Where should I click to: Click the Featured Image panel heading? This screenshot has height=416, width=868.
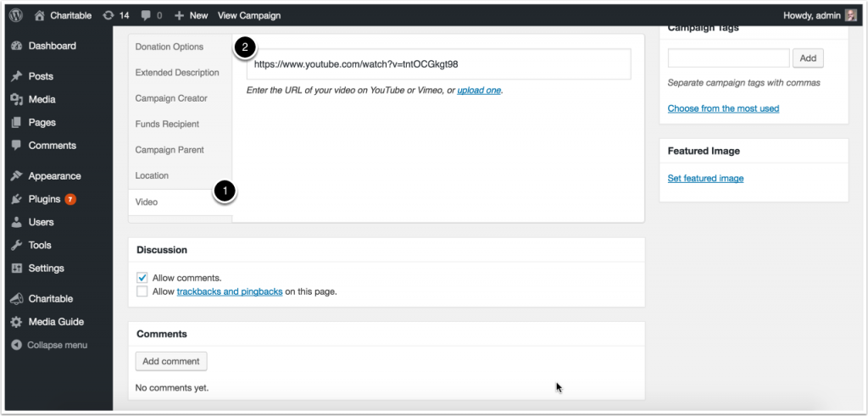tap(704, 151)
